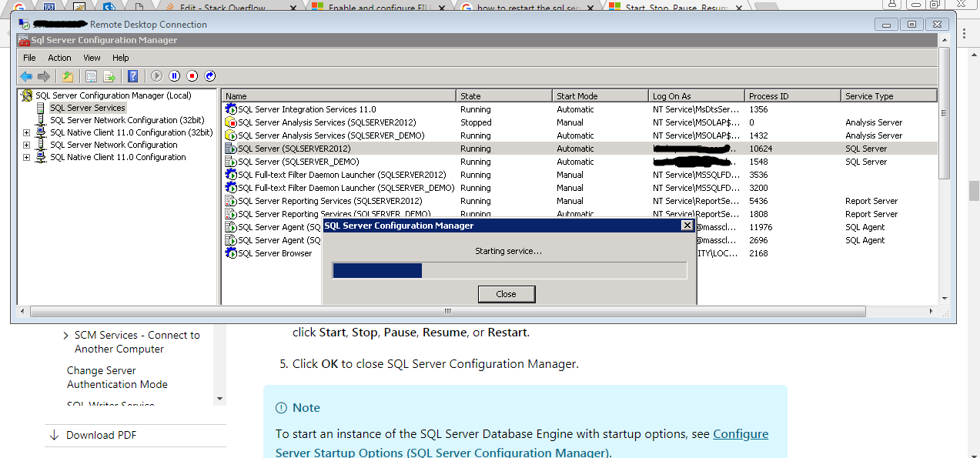Select SQL Server Services in the tree
Viewport: 980px width, 458px height.
[87, 108]
